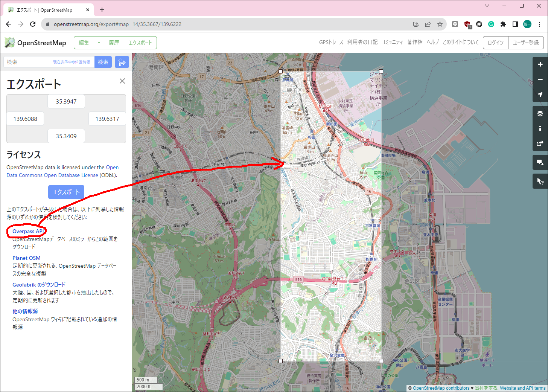Open the GPSトレース menu item
This screenshot has width=548, height=392.
(x=331, y=42)
